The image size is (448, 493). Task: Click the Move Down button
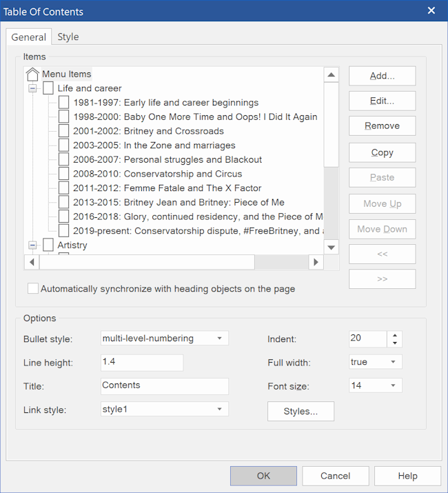pyautogui.click(x=383, y=229)
